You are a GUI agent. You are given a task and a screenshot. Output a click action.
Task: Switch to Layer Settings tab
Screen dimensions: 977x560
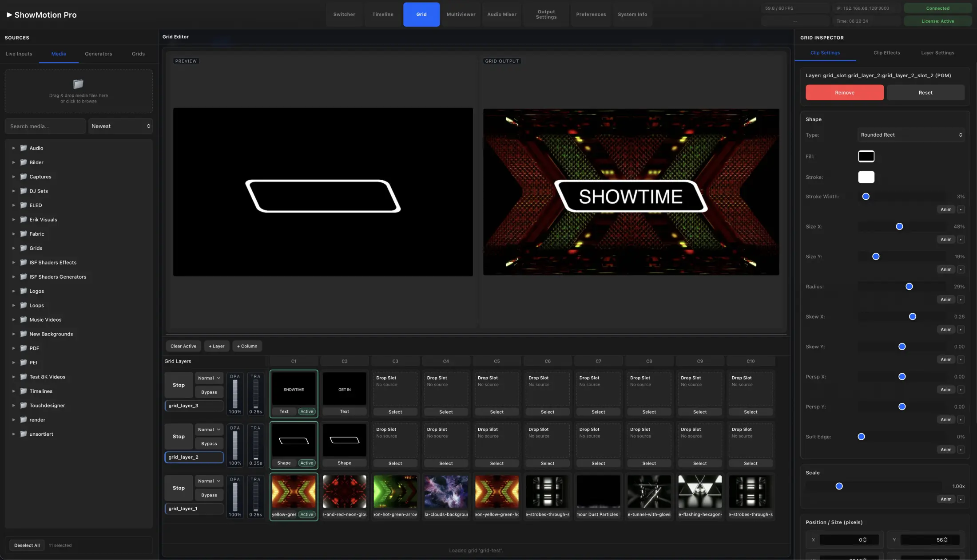tap(937, 53)
